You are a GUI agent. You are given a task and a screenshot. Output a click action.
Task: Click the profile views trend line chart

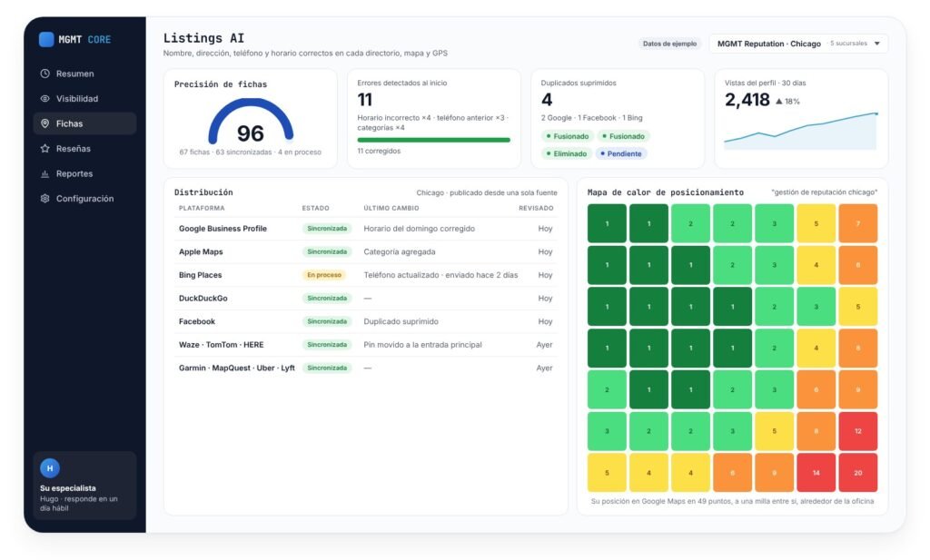(801, 131)
